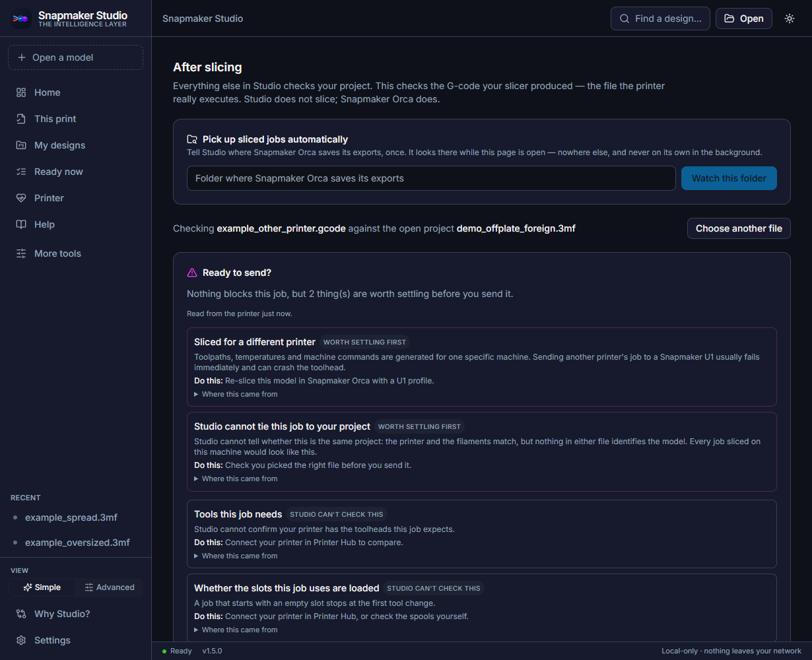Click the Snapmaker Studio logo icon
The width and height of the screenshot is (812, 660).
(21, 18)
